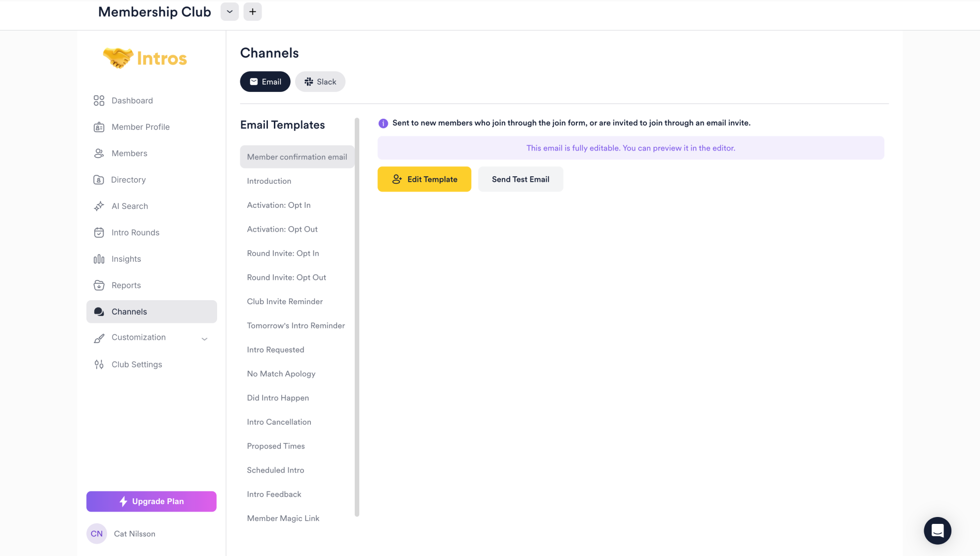Click the Intro Rounds calendar icon

click(99, 233)
